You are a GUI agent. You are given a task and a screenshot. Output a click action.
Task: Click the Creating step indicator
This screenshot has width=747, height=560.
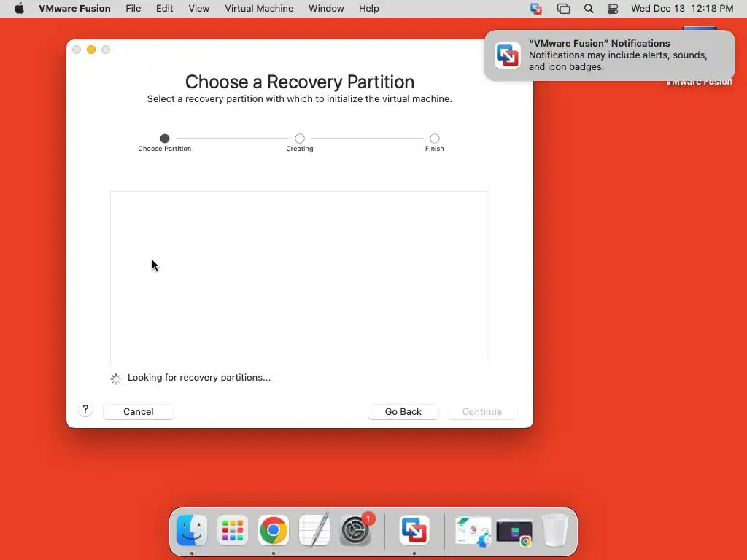(x=300, y=139)
